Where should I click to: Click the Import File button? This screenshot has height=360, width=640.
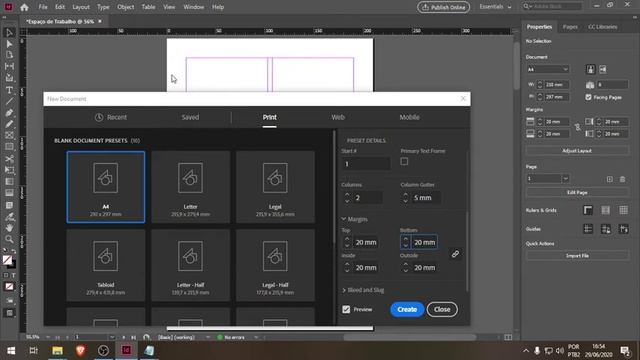click(577, 256)
